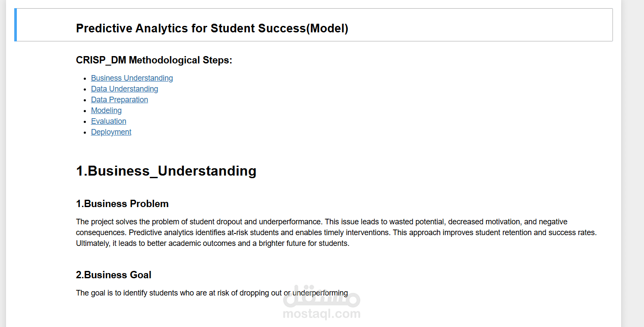Open the Deployment link

pyautogui.click(x=111, y=132)
